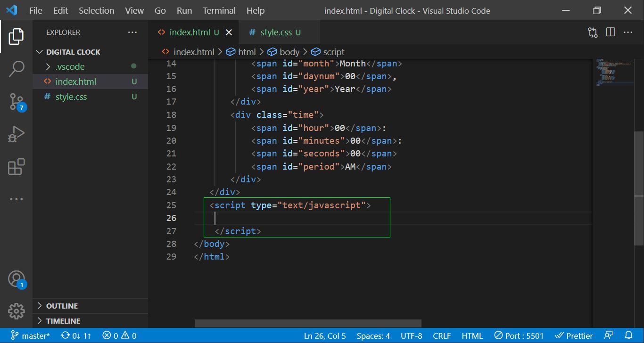Open notifications bell in status bar
This screenshot has width=644, height=343.
pyautogui.click(x=627, y=336)
